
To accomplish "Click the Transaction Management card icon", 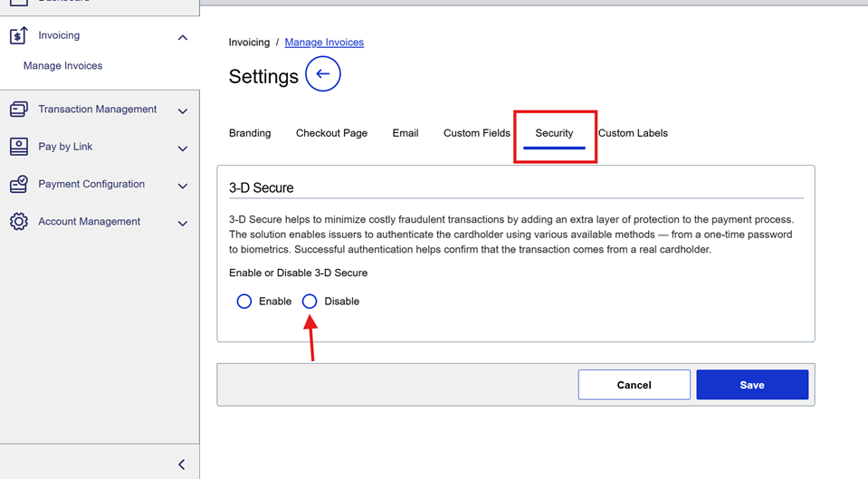I will pos(19,110).
